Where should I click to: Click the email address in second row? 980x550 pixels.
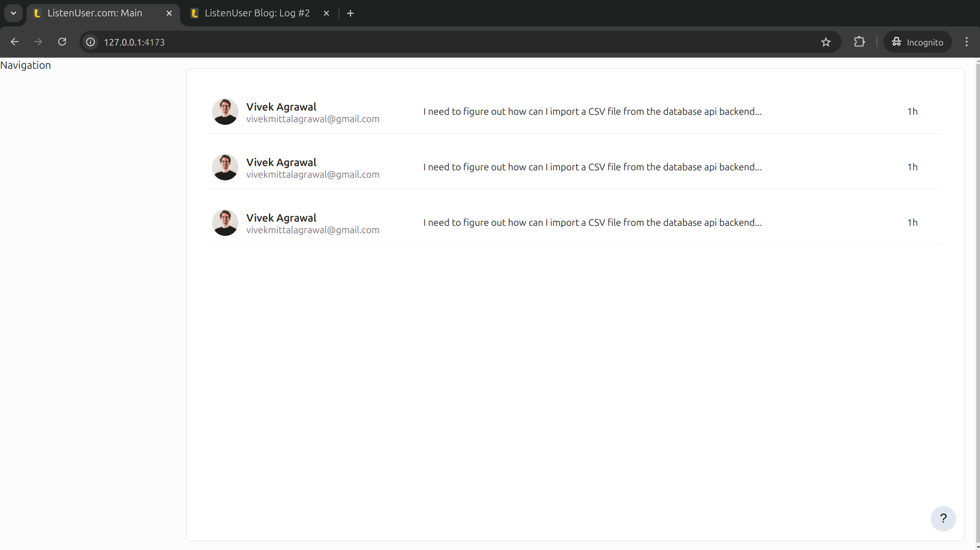click(313, 175)
